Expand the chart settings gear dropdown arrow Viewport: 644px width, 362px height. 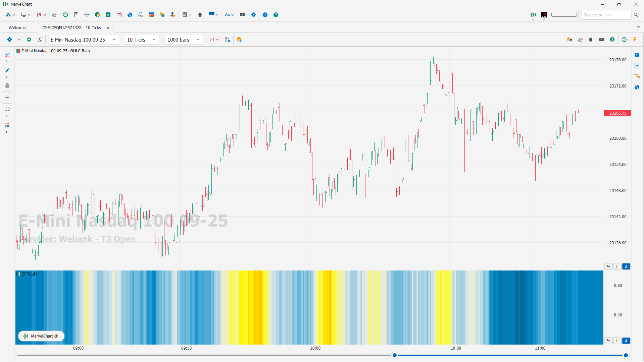coord(19,40)
